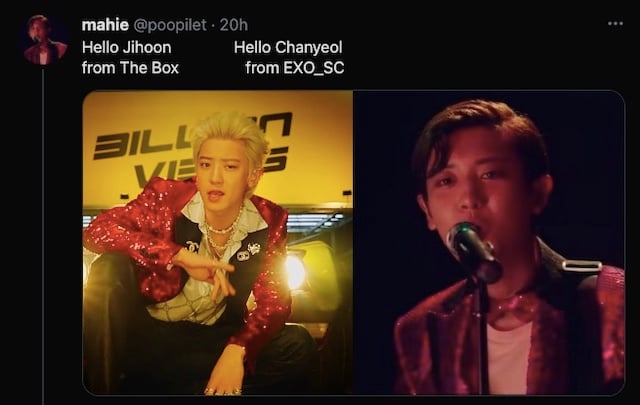Image resolution: width=640 pixels, height=405 pixels.
Task: Select the 'Hello Jihoon' tweet text
Action: point(127,47)
